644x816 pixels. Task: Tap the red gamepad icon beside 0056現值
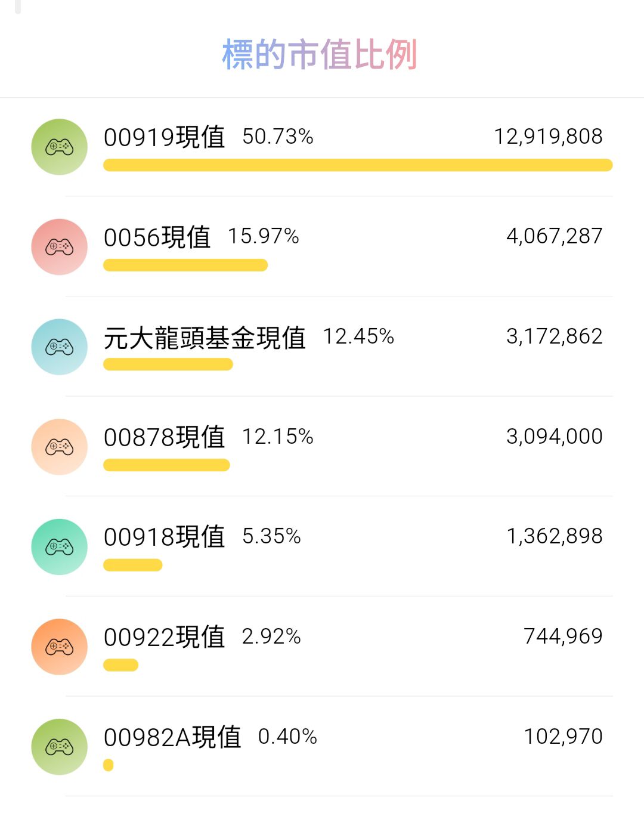(x=60, y=247)
